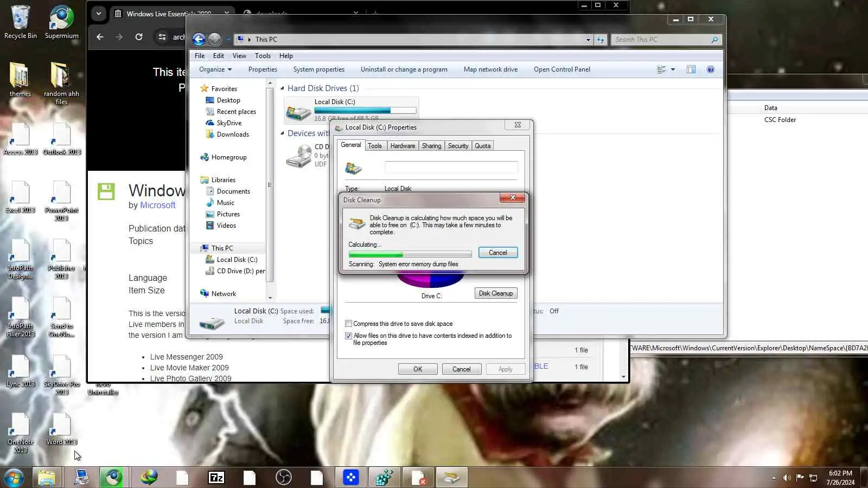Click Cancel in Local Disk Properties
Screen dimensions: 868x488
point(462,369)
